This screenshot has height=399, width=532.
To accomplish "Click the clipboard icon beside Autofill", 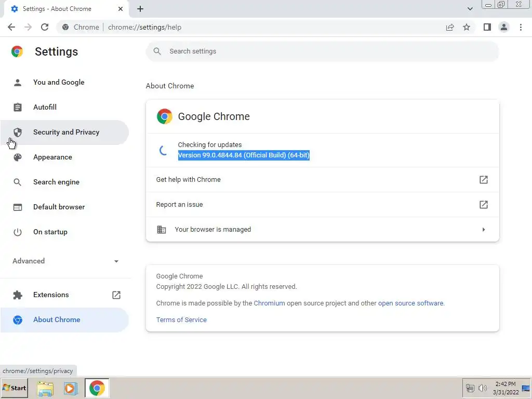I will (18, 107).
